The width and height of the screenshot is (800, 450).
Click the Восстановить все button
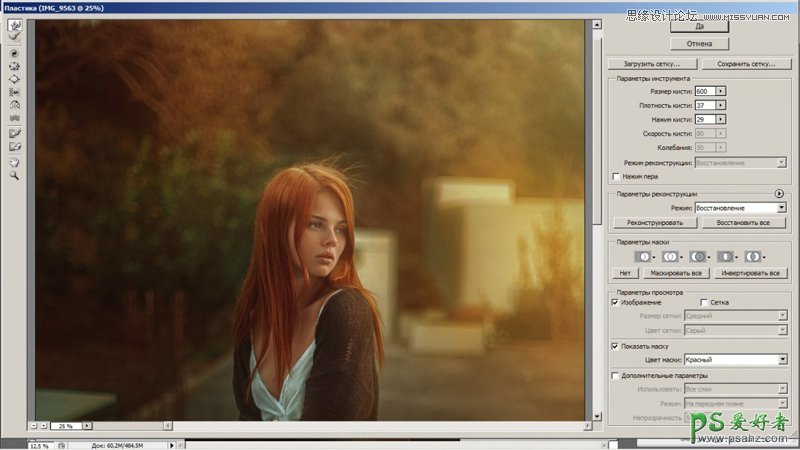743,222
